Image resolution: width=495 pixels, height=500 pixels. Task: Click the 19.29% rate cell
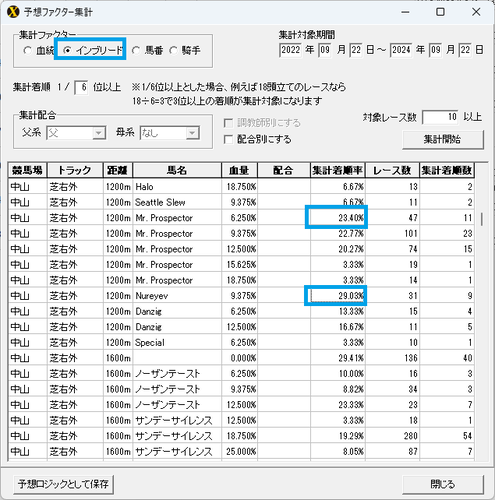pyautogui.click(x=338, y=436)
